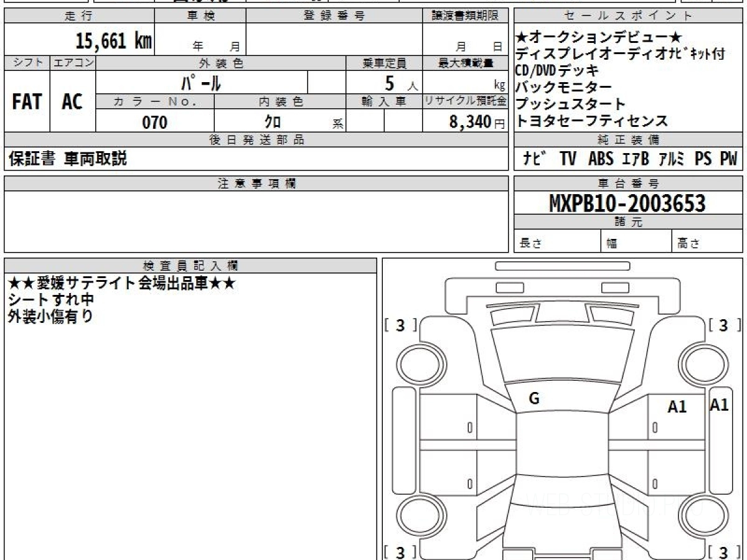
Task: Select the 保証書 車両取説 entry
Action: coord(67,159)
